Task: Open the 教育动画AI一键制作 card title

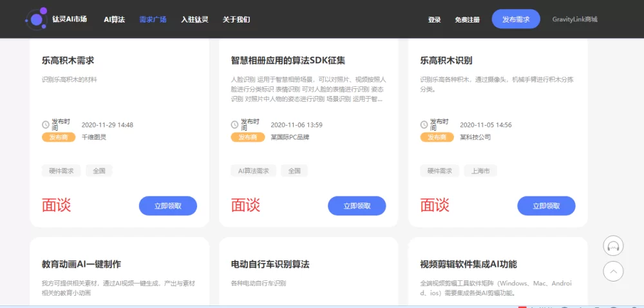Action: [x=81, y=264]
